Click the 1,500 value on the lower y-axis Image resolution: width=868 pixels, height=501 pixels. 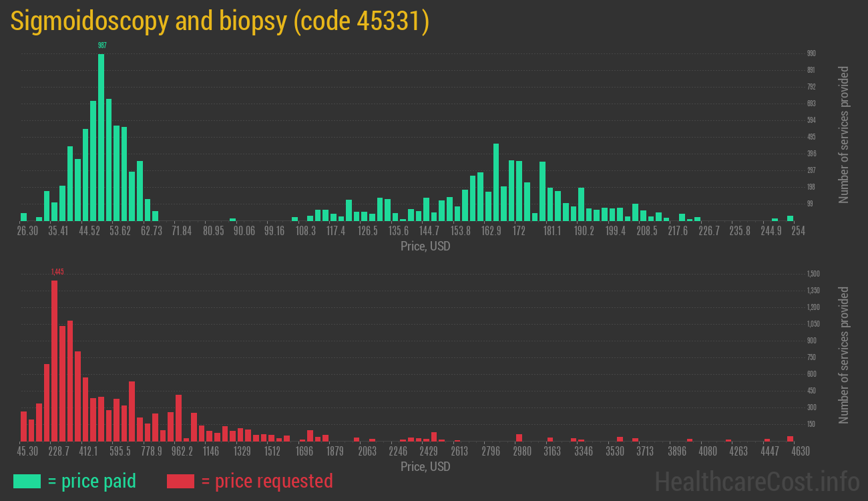pos(813,274)
